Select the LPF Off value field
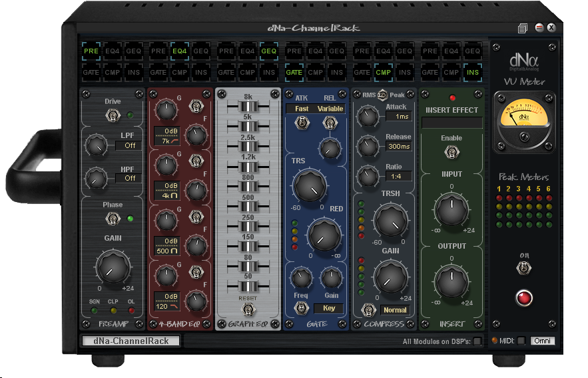The height and width of the screenshot is (378, 588). pyautogui.click(x=128, y=145)
